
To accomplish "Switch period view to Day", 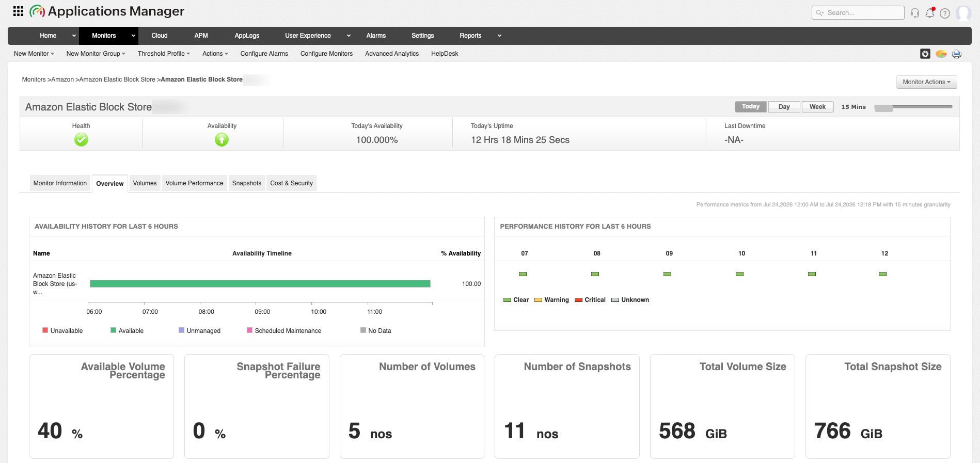I will coord(784,107).
